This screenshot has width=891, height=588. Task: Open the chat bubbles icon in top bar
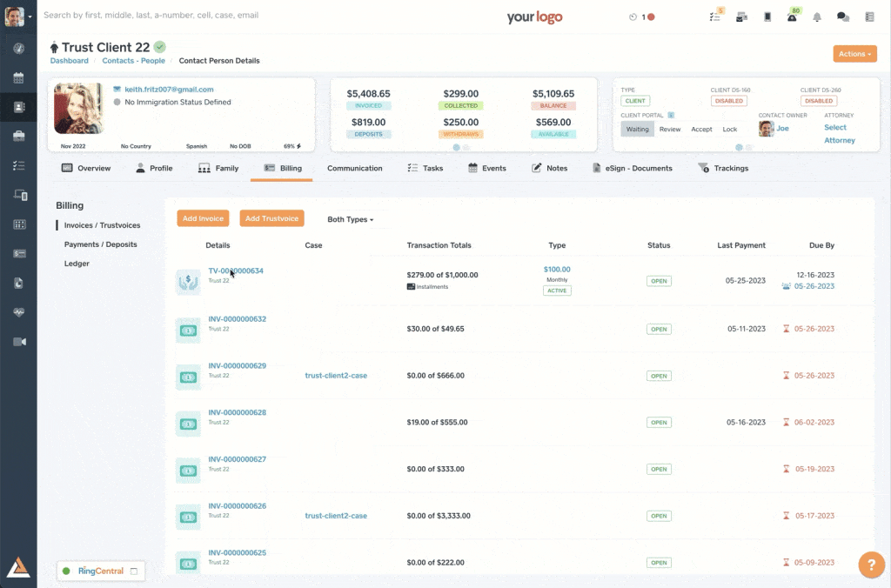coord(842,17)
